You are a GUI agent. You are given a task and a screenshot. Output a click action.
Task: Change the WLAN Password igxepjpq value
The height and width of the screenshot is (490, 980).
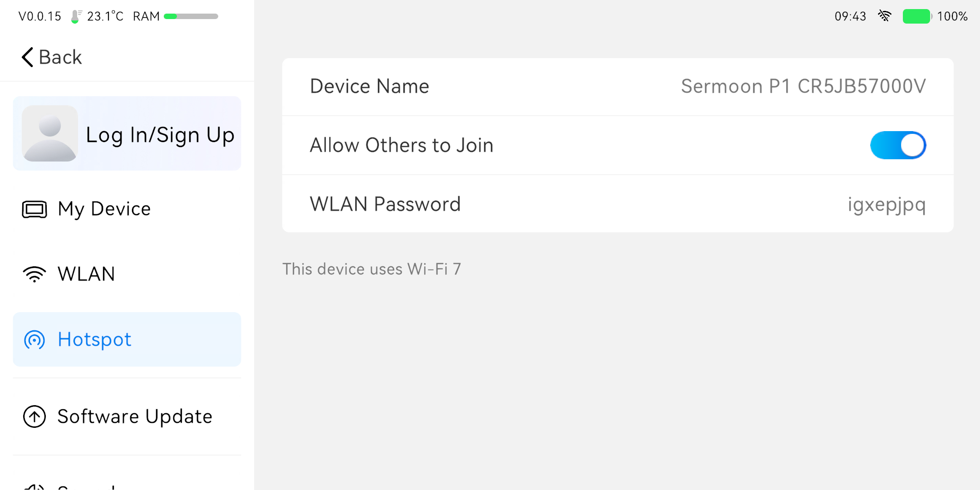click(886, 204)
